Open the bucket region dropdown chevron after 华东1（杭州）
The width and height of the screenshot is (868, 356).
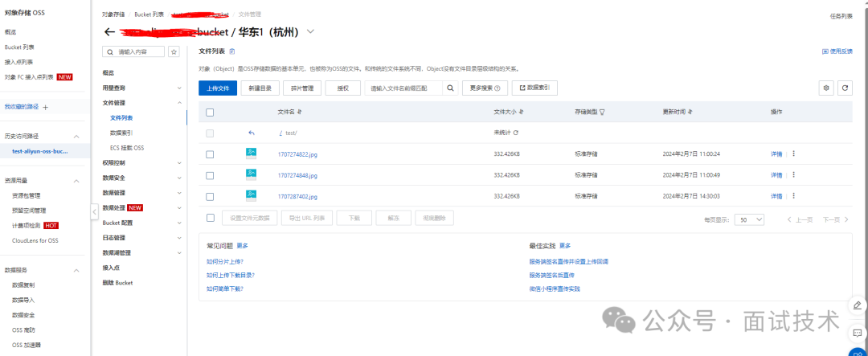[310, 32]
